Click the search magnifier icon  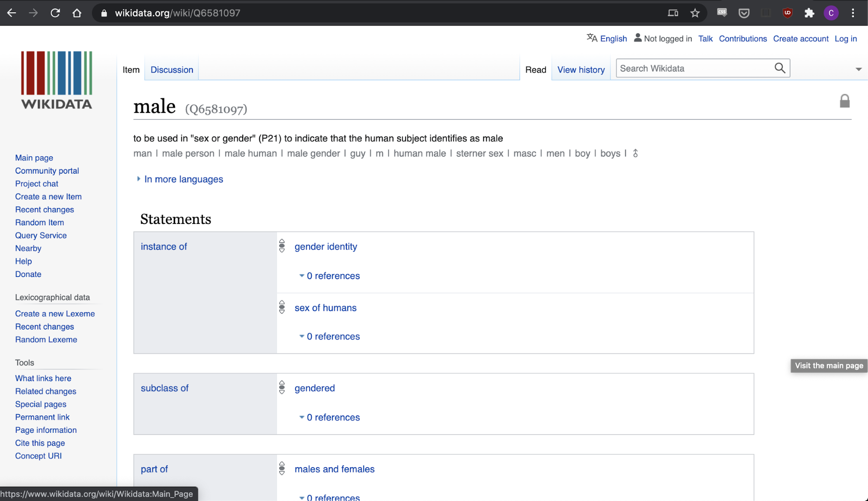(x=779, y=68)
